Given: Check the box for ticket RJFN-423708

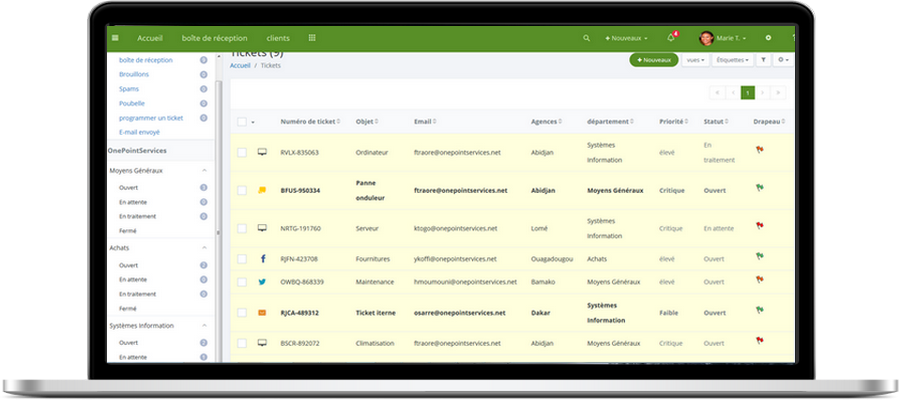Looking at the screenshot, I should pos(242,259).
